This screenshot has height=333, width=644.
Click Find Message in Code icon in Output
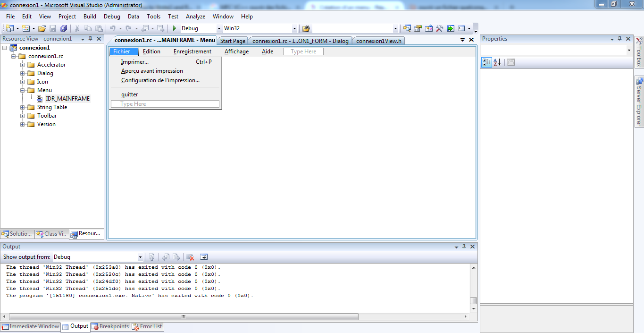pyautogui.click(x=151, y=257)
